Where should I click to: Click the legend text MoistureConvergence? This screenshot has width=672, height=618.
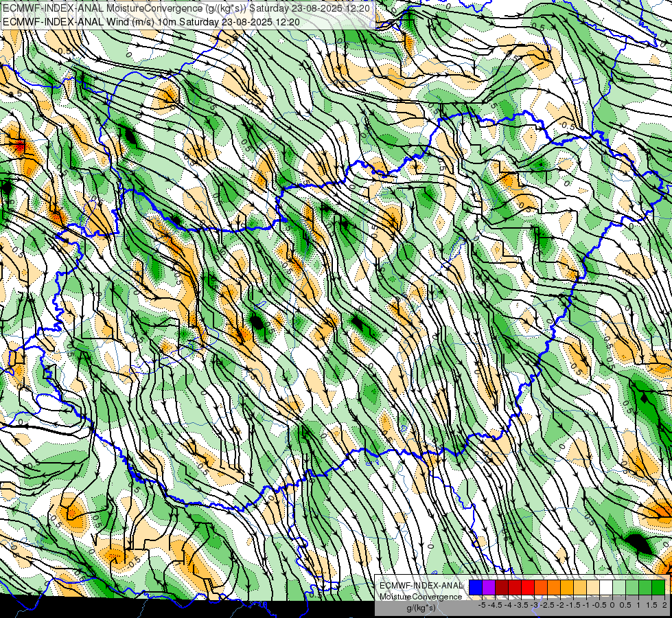pos(421,597)
